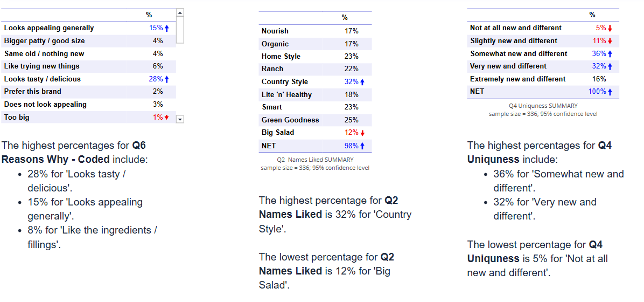
Task: Click the blue up arrow next to 15%
Action: click(167, 29)
